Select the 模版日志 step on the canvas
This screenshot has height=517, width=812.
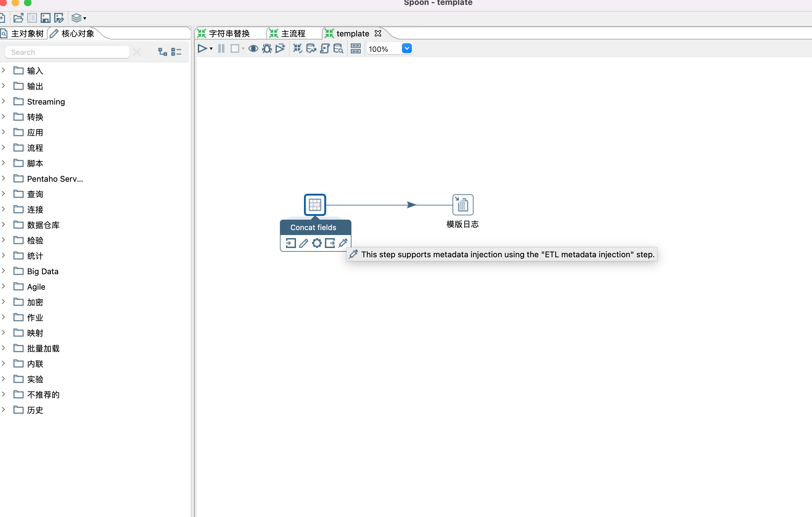(x=463, y=205)
